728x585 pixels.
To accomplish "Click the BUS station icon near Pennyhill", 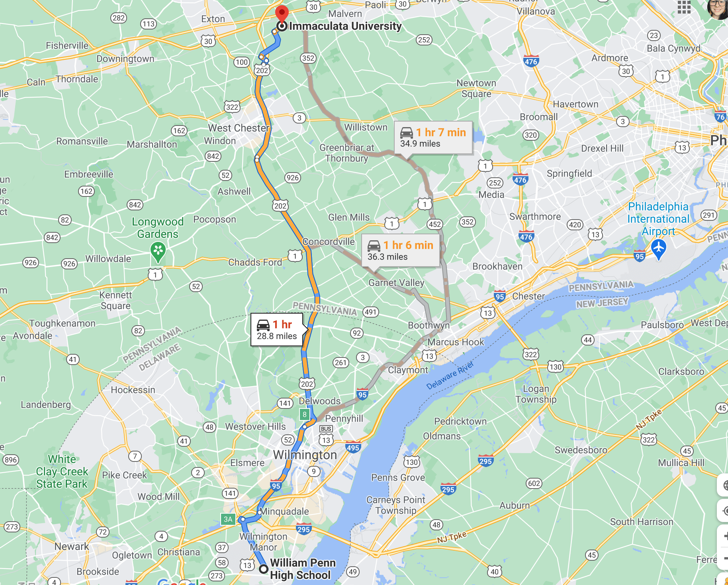I will 326,429.
